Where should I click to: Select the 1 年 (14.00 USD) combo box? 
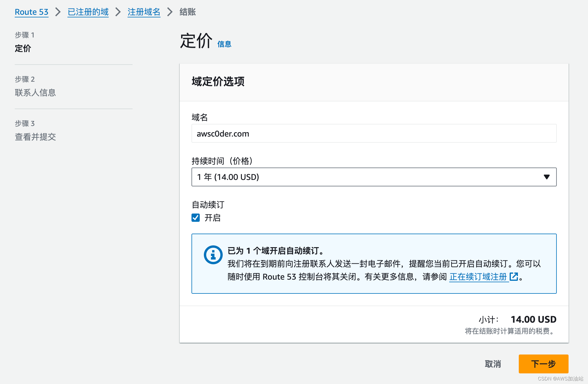(228, 177)
